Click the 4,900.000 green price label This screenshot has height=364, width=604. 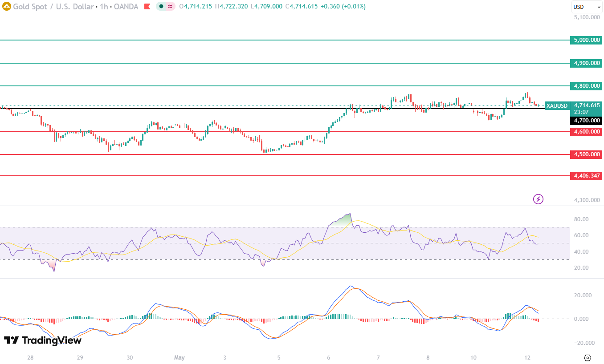tap(586, 63)
